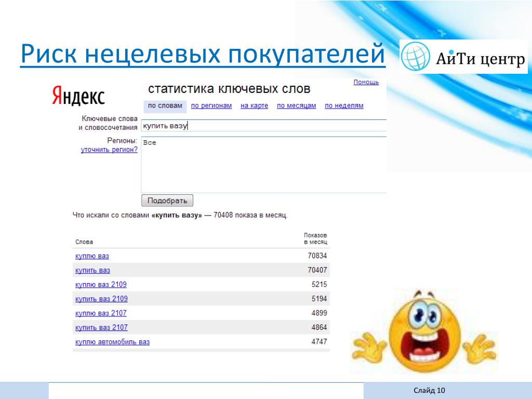Open the 'куплю автомобиль ваз' link
532x399 pixels.
point(112,342)
